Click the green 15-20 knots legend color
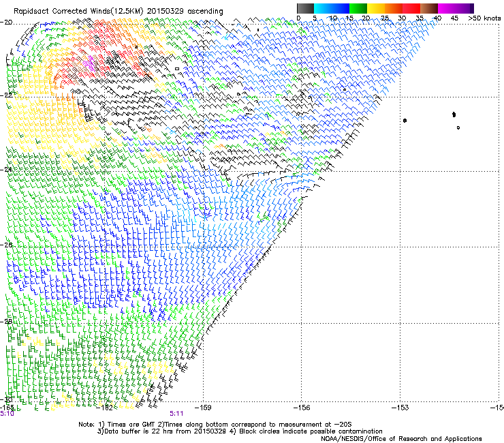This screenshot has height=443, width=504. [358, 8]
